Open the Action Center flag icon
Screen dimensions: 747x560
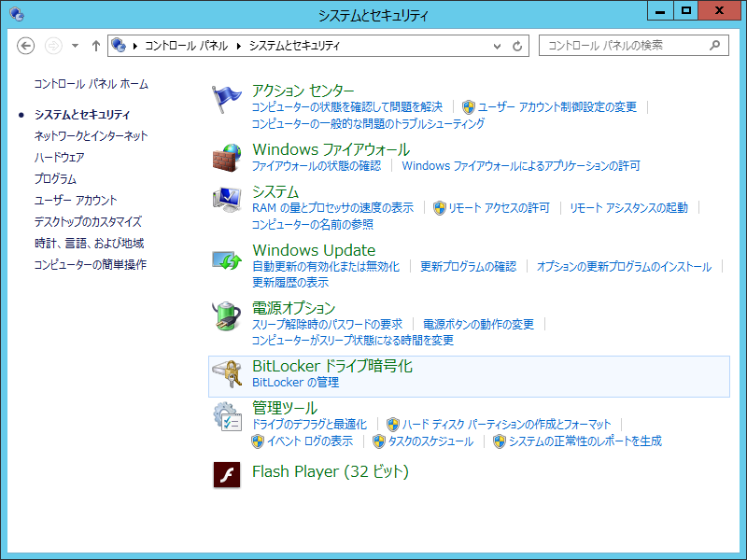226,99
